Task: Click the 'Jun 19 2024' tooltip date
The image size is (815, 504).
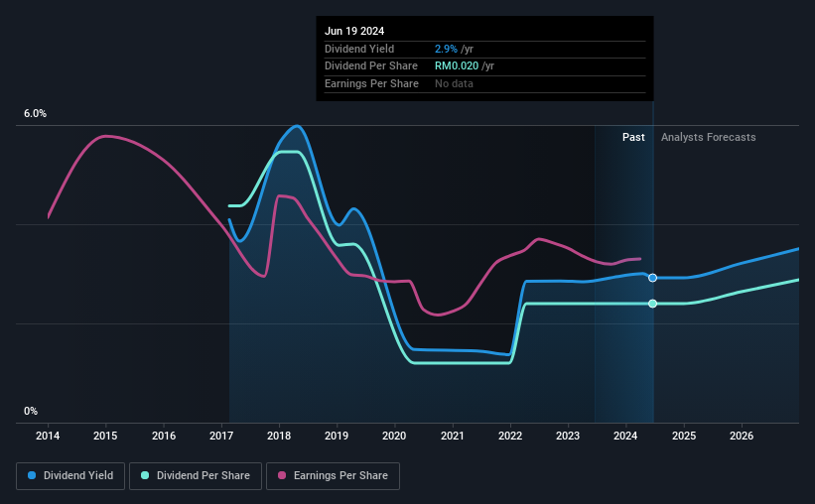Action: 354,31
